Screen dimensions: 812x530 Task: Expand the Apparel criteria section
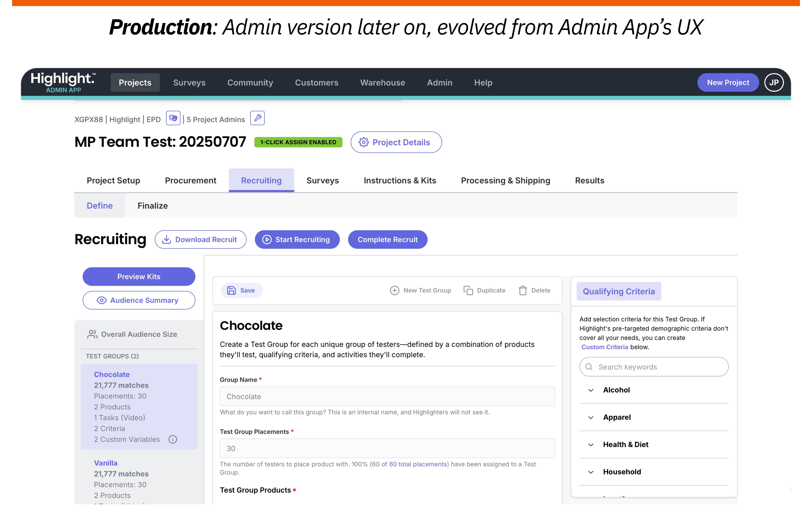tap(654, 417)
